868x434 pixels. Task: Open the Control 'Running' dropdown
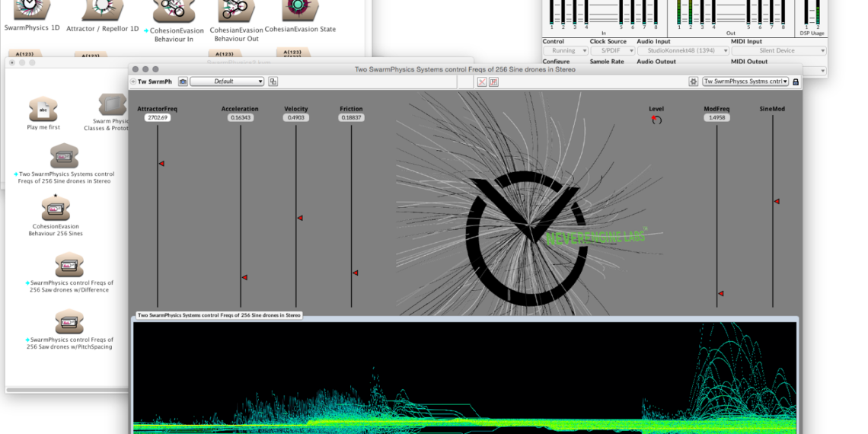click(x=565, y=51)
